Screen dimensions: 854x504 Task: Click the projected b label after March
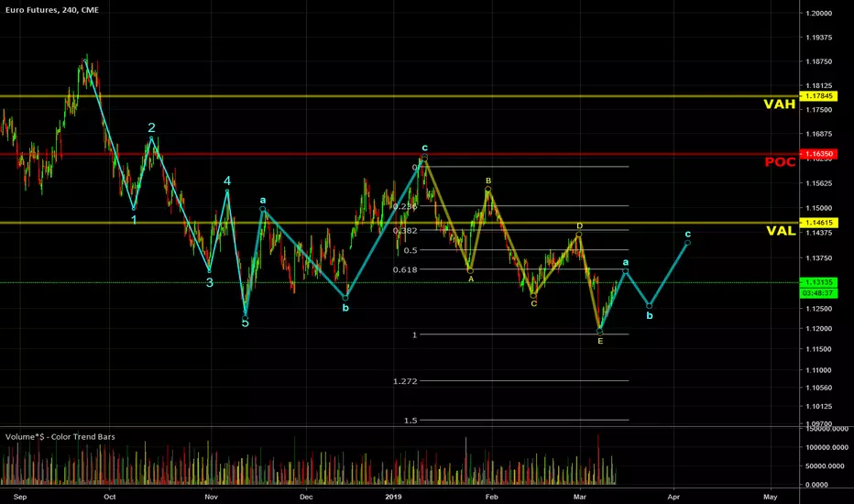click(650, 315)
